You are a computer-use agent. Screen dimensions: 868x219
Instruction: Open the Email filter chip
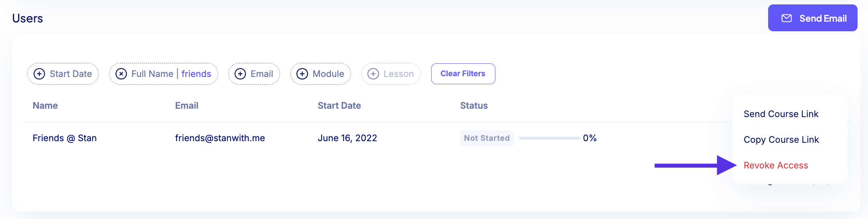[x=254, y=74]
